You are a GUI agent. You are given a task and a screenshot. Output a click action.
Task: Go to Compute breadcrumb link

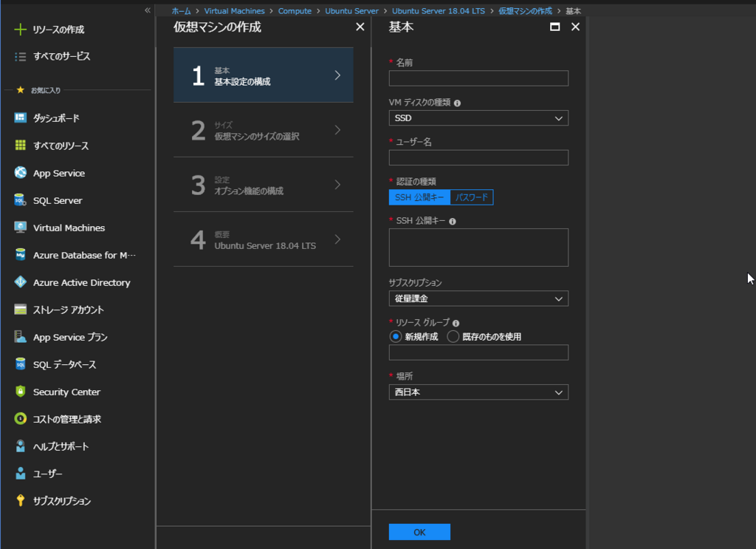[295, 10]
